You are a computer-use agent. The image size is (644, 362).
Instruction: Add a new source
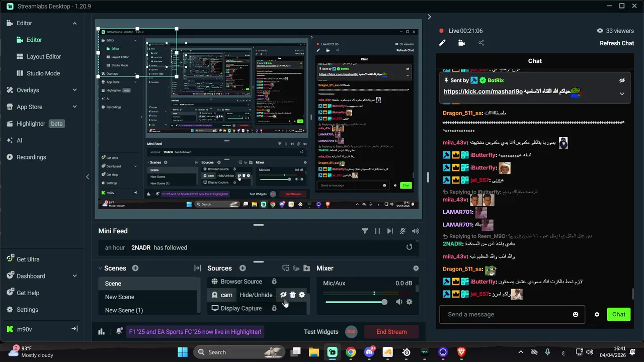click(x=243, y=268)
